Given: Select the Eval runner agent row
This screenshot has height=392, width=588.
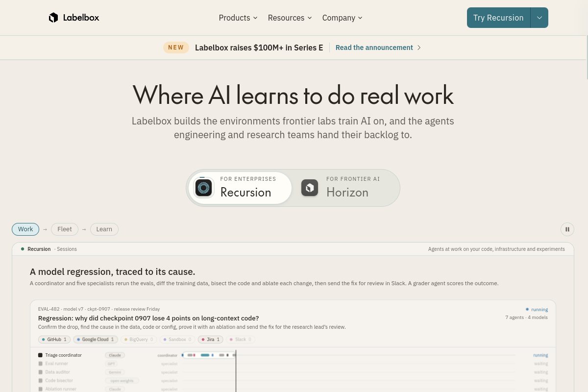Looking at the screenshot, I should coord(293,364).
